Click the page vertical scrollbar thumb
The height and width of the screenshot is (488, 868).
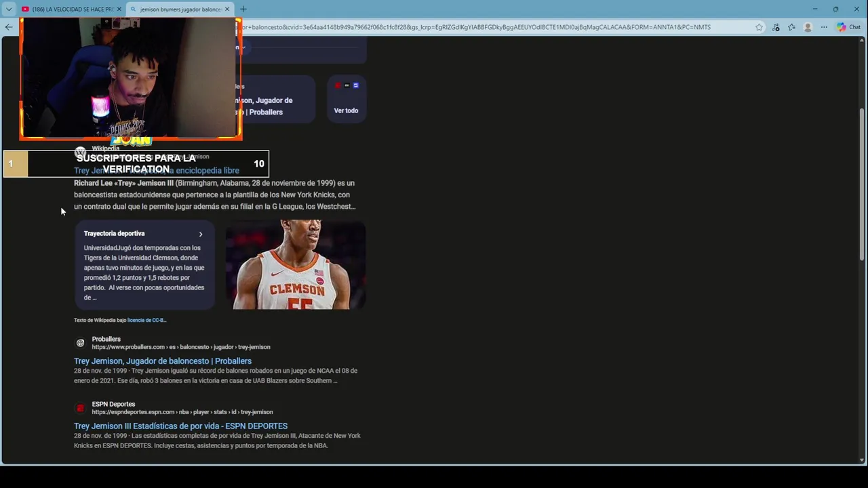point(863,183)
